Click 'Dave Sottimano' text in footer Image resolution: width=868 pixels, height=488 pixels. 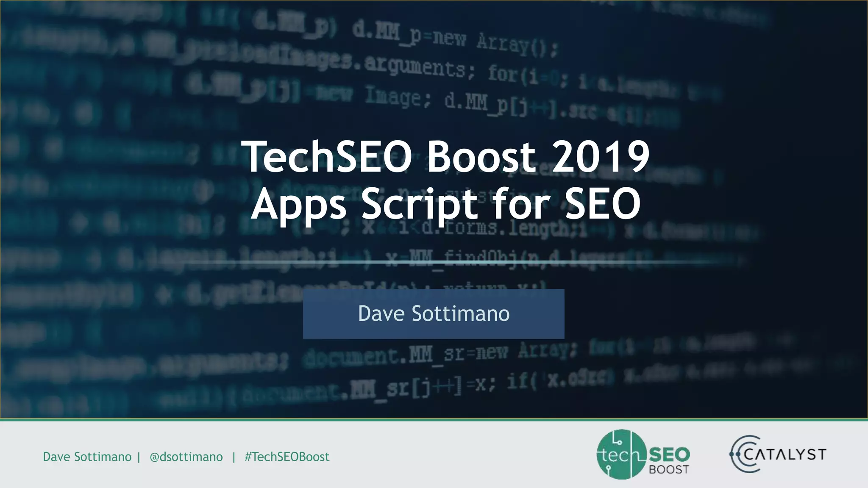tap(87, 457)
